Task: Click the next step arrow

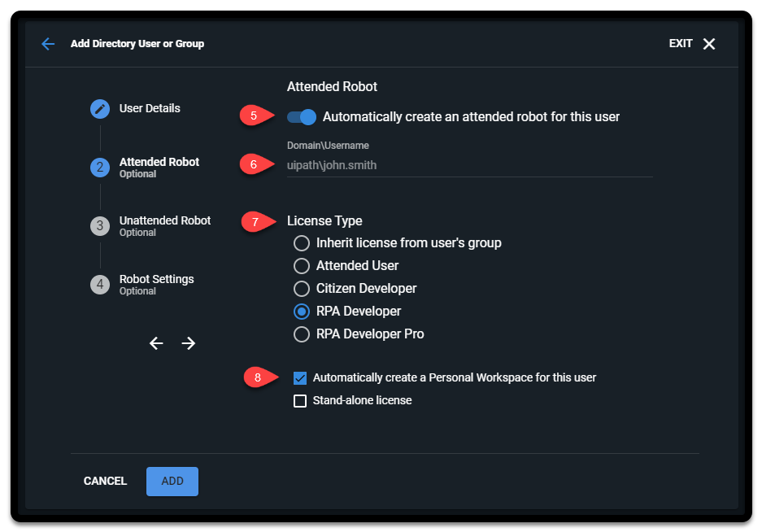Action: pyautogui.click(x=188, y=343)
